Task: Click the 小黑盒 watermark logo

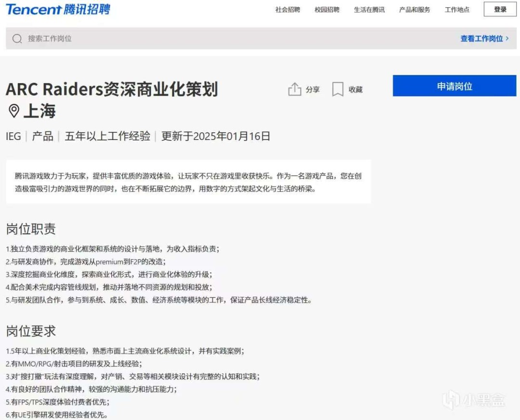Action: [450, 400]
